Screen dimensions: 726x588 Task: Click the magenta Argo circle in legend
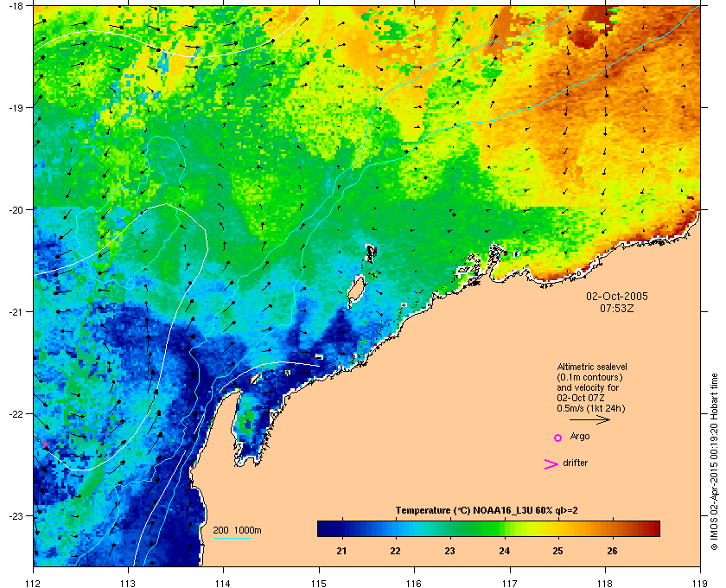pos(558,438)
